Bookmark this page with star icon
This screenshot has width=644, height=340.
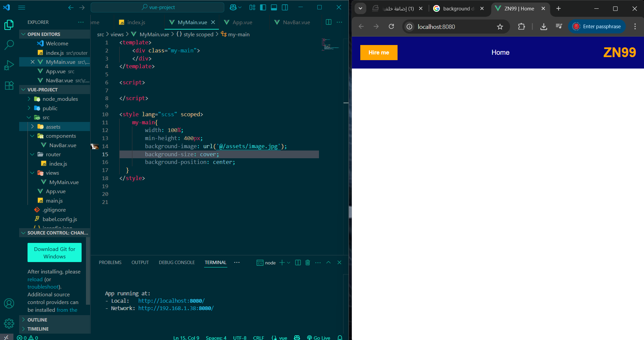coord(500,27)
